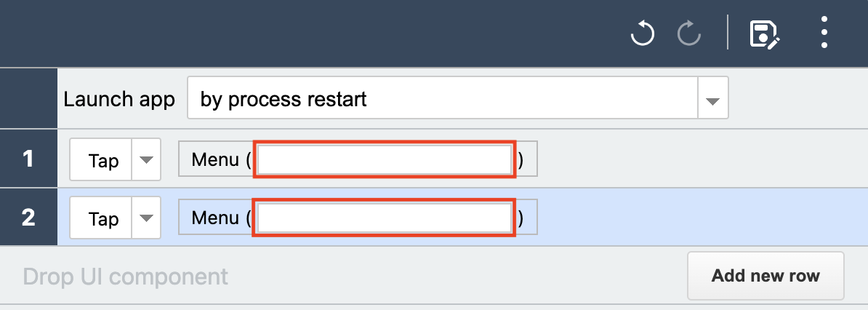Image resolution: width=868 pixels, height=310 pixels.
Task: Click the Menu component label in row 2
Action: (x=215, y=218)
